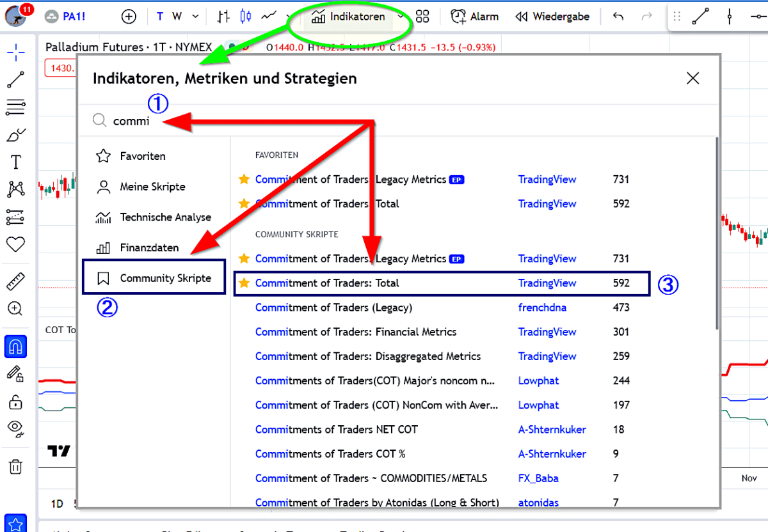Select the Measure ruler tool
768x532 pixels.
[14, 280]
